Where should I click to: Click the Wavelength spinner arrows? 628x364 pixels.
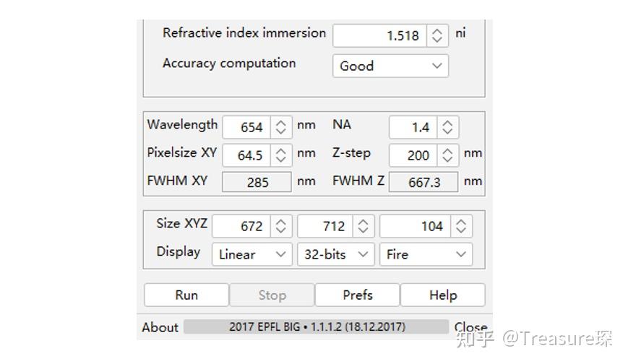click(x=280, y=127)
